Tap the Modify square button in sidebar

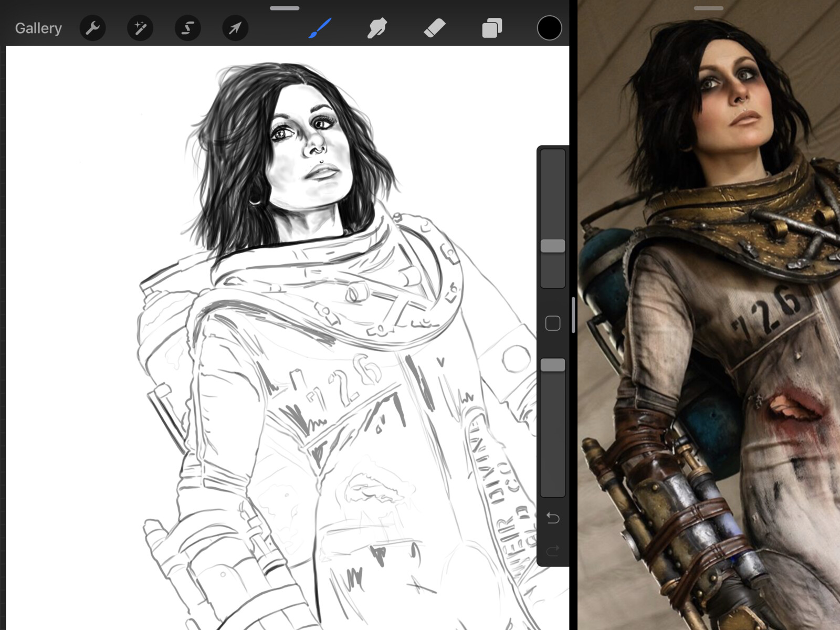tap(553, 323)
